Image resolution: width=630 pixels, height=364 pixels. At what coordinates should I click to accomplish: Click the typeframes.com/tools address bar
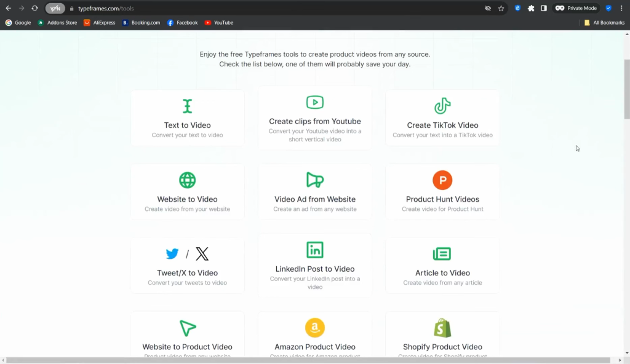click(106, 9)
